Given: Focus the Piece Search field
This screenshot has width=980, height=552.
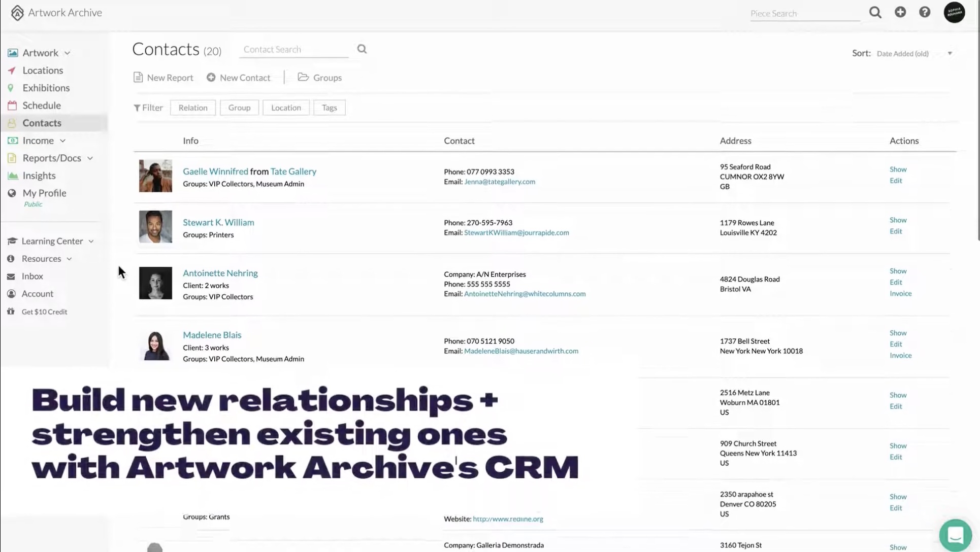Looking at the screenshot, I should [x=805, y=13].
